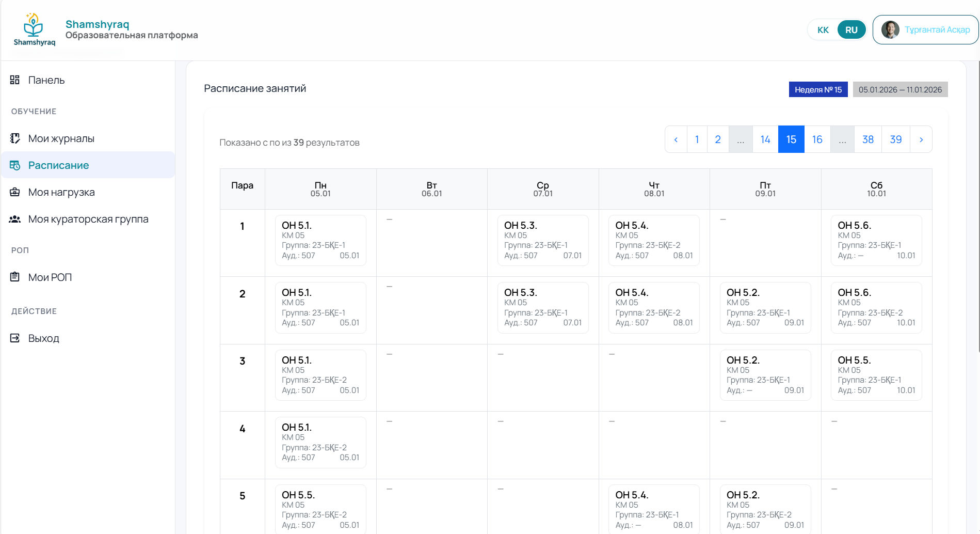
Task: Go to pagination page 38
Action: coord(868,139)
